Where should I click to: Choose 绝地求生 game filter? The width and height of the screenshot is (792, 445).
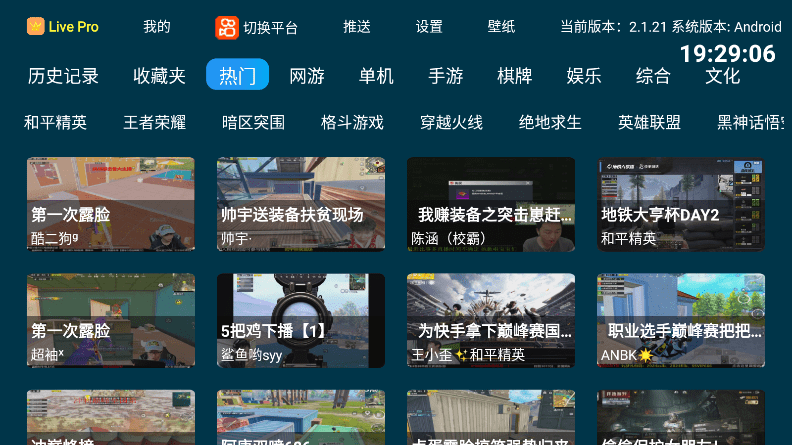(550, 122)
